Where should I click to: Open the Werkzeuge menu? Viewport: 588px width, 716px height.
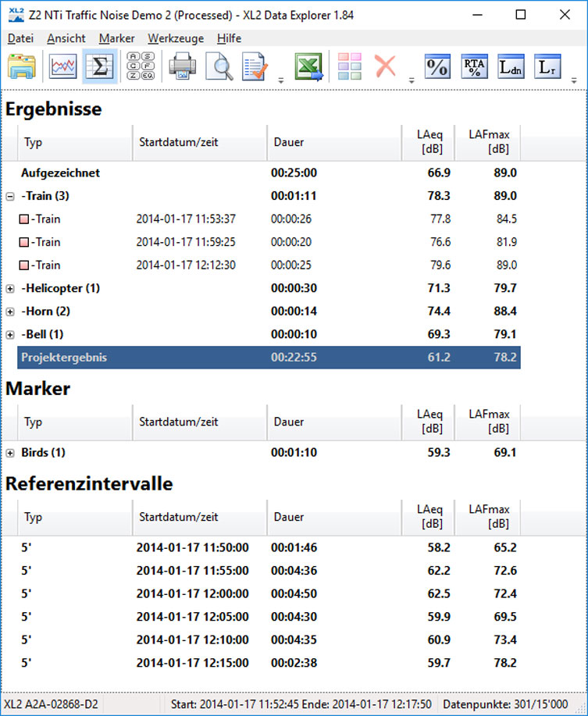tap(176, 38)
